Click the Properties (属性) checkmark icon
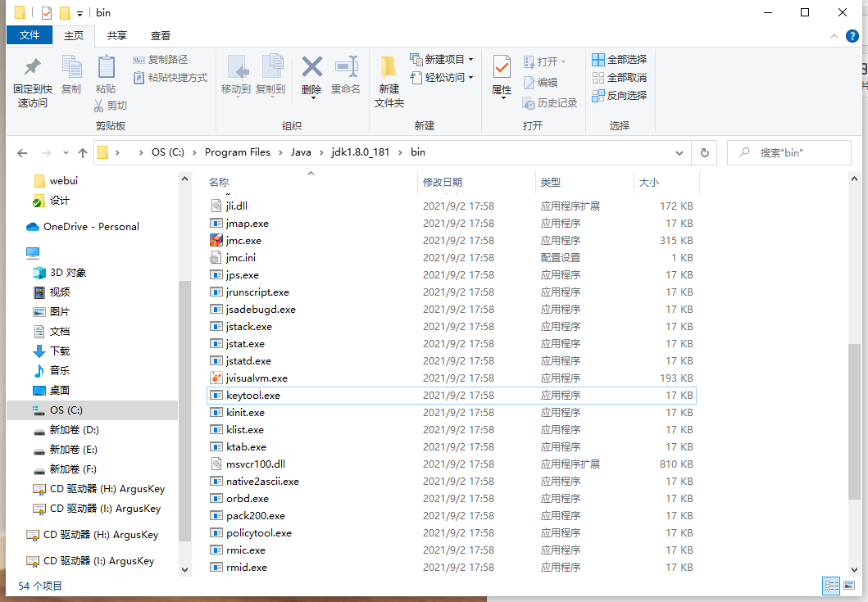868x602 pixels. (502, 67)
